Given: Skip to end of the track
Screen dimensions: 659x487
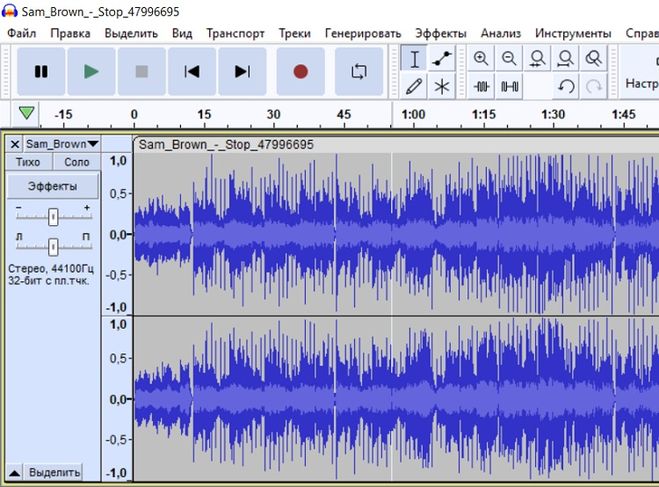Looking at the screenshot, I should 242,71.
